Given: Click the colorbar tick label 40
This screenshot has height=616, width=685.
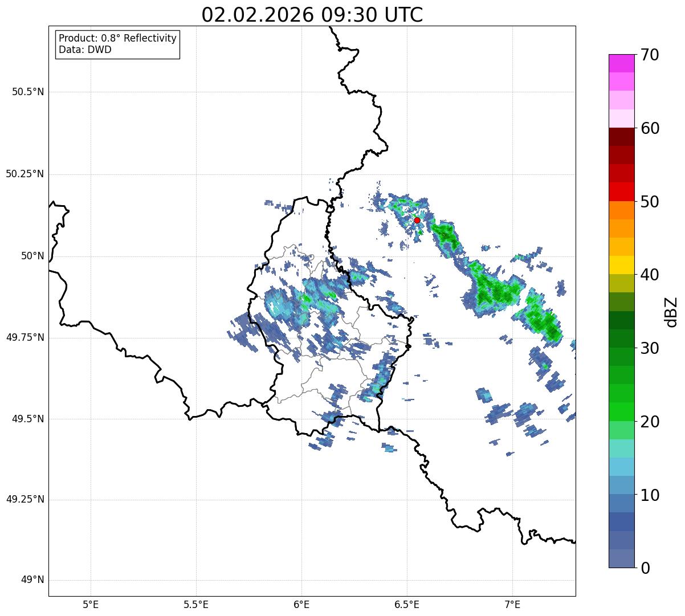Looking at the screenshot, I should click(650, 275).
